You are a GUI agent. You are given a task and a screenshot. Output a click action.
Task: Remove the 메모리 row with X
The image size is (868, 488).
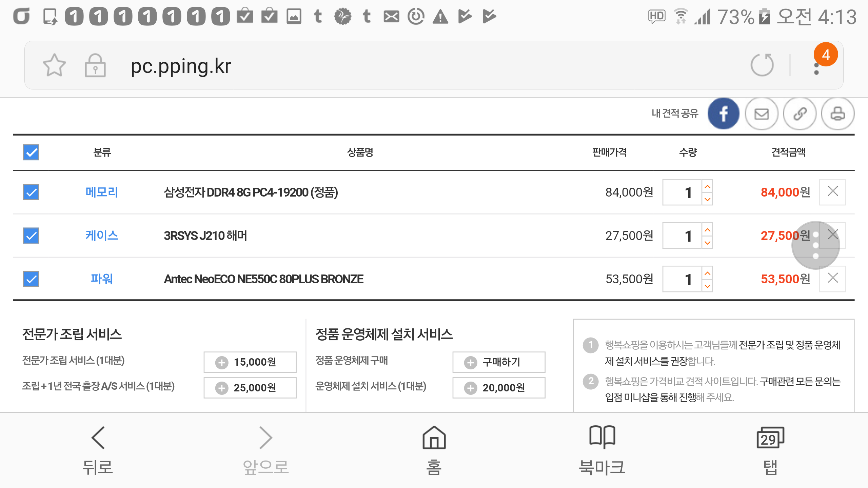[832, 192]
